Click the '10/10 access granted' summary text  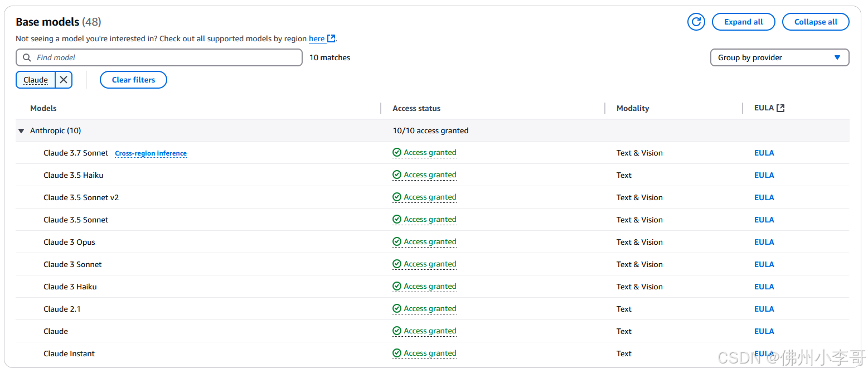[x=430, y=130]
